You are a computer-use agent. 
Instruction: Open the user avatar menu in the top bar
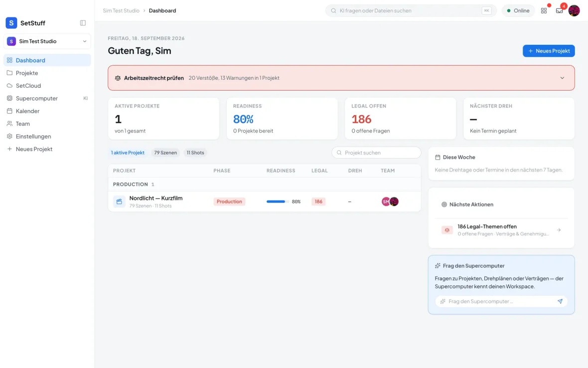574,10
